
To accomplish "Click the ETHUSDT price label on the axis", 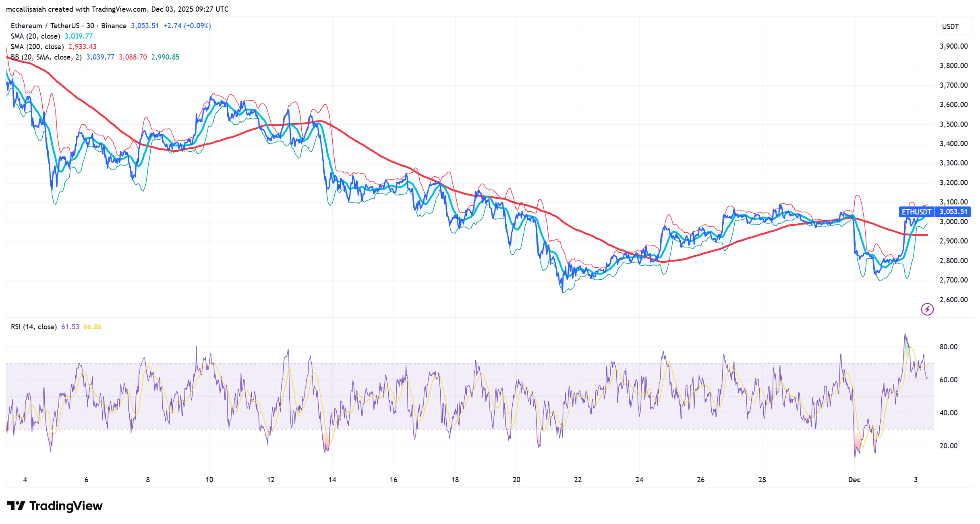I will point(916,212).
